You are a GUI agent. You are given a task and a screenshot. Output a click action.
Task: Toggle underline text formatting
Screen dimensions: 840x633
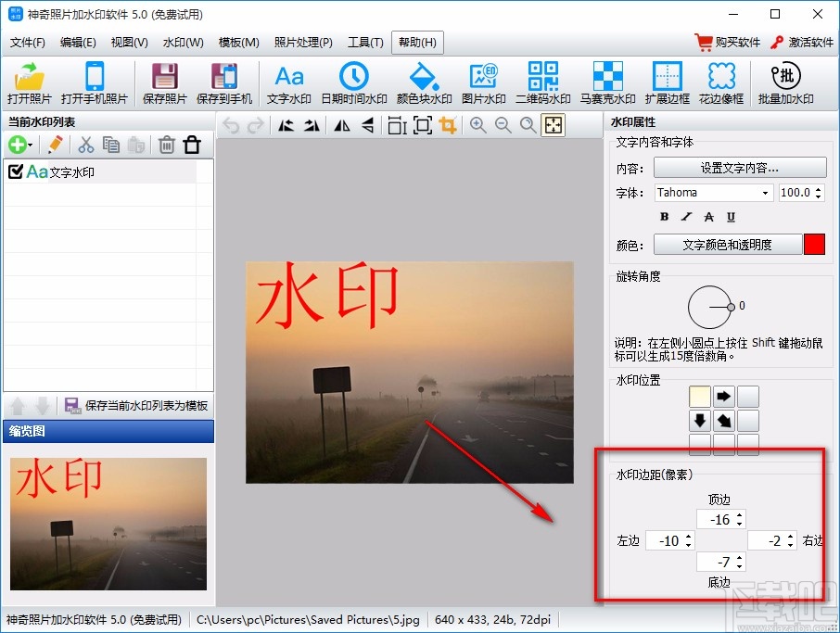[733, 216]
